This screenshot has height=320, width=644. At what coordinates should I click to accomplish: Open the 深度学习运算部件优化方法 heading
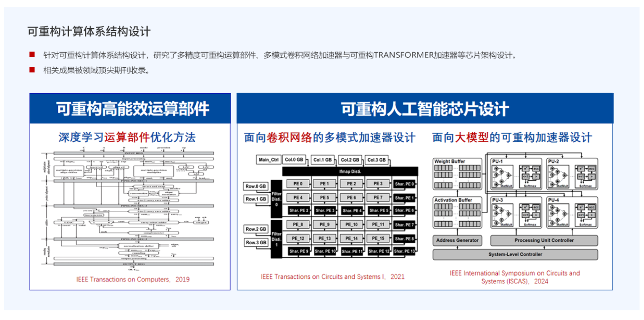(127, 137)
